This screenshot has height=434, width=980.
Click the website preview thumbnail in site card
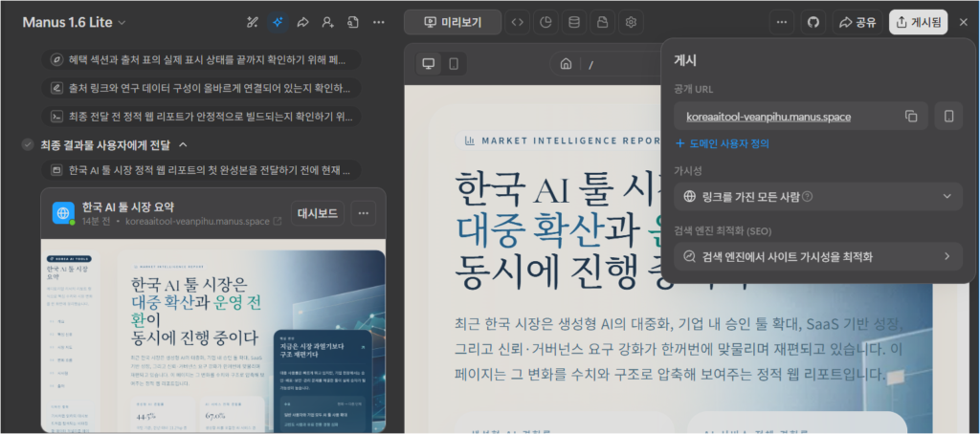pyautogui.click(x=213, y=336)
